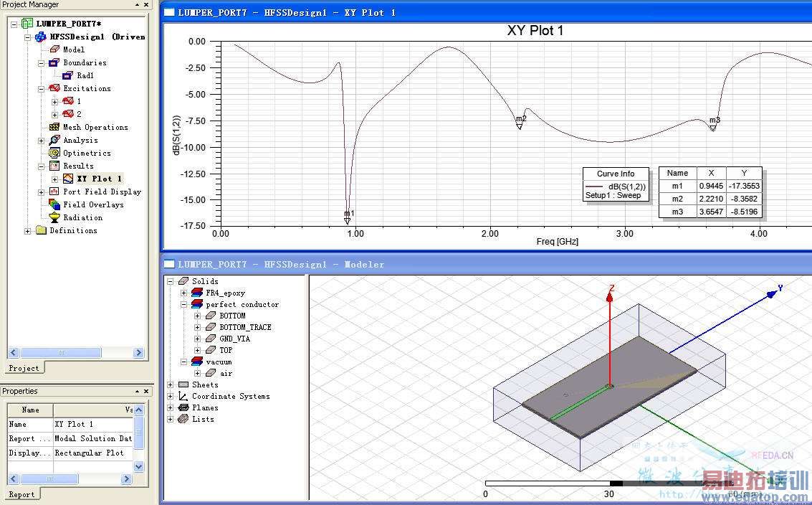Select XY Plot 1 in Results
Image resolution: width=812 pixels, height=505 pixels.
coord(99,179)
